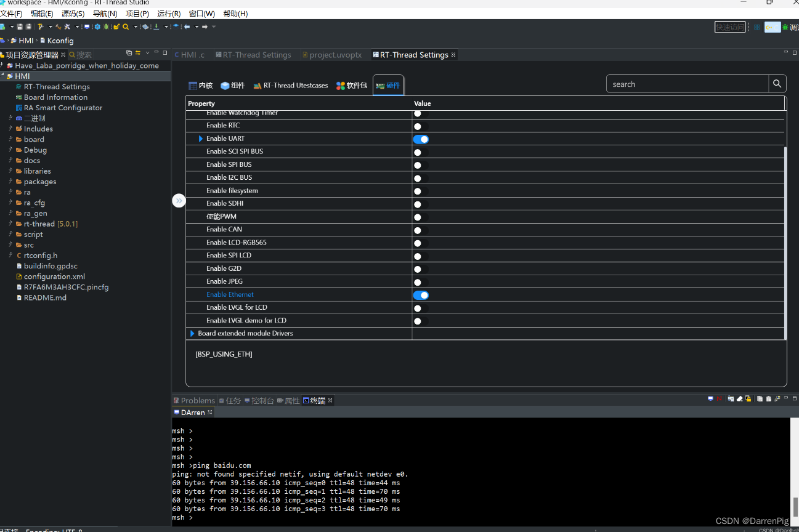Select the RT-Thread Utestcases tab
799x532 pixels.
(291, 86)
